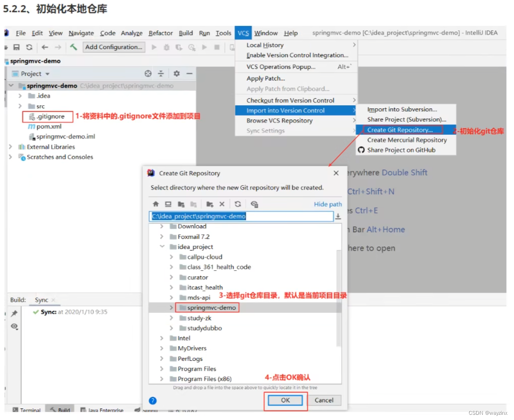Select study-zk folder in dialog
514x420 pixels.
point(199,318)
